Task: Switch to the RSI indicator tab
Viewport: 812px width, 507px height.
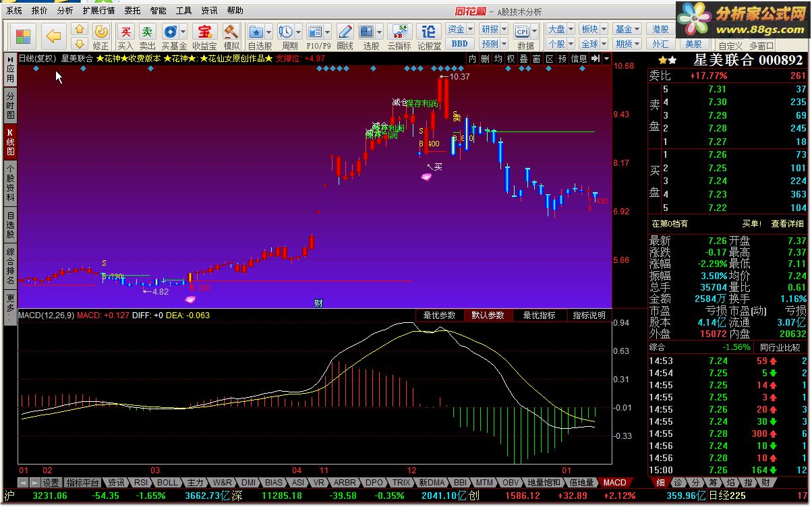Action: click(140, 483)
